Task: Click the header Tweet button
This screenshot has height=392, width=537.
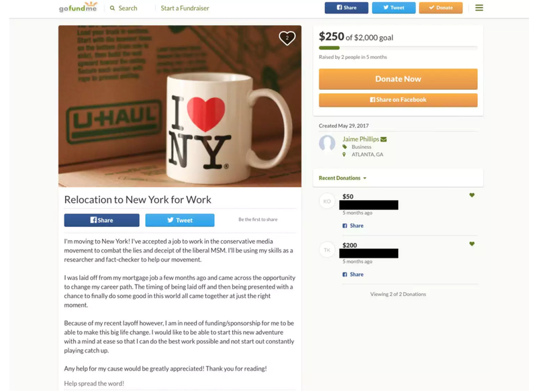Action: tap(393, 7)
